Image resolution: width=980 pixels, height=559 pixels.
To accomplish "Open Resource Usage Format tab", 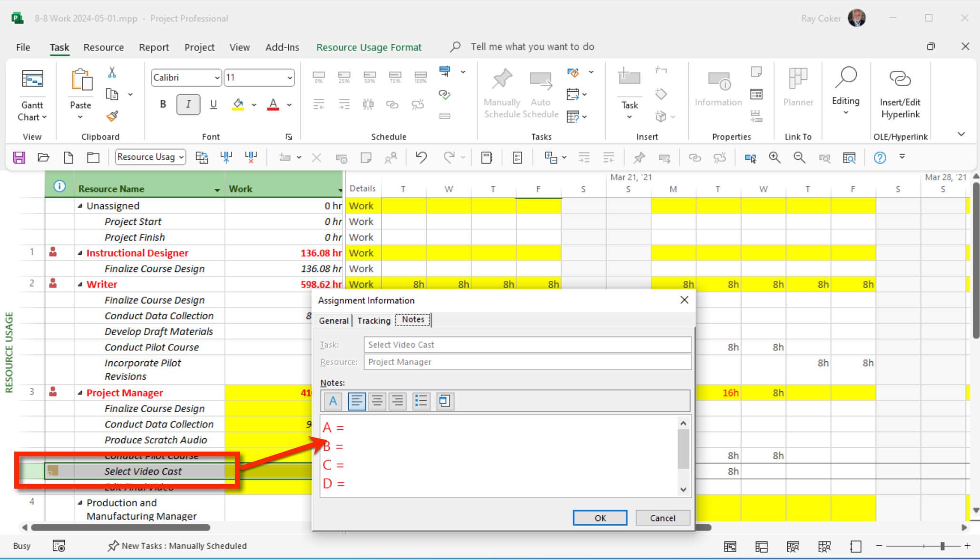I will click(369, 47).
